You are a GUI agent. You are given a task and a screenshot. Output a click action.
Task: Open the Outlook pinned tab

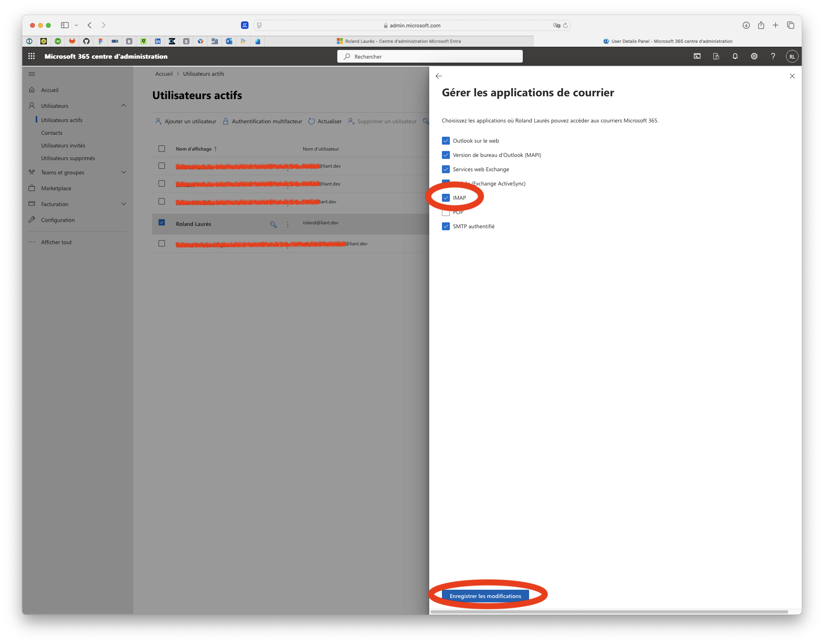(x=229, y=41)
